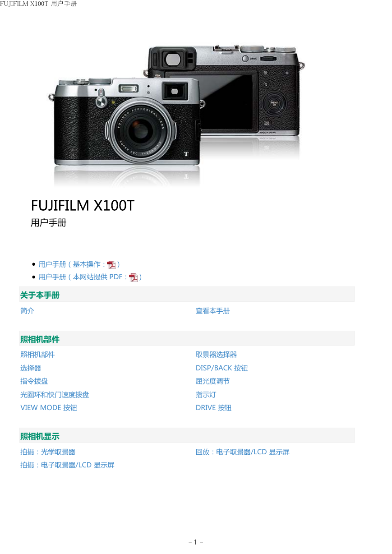Open 回放：电子取景器/LCD 显示屏 link

pyautogui.click(x=242, y=452)
